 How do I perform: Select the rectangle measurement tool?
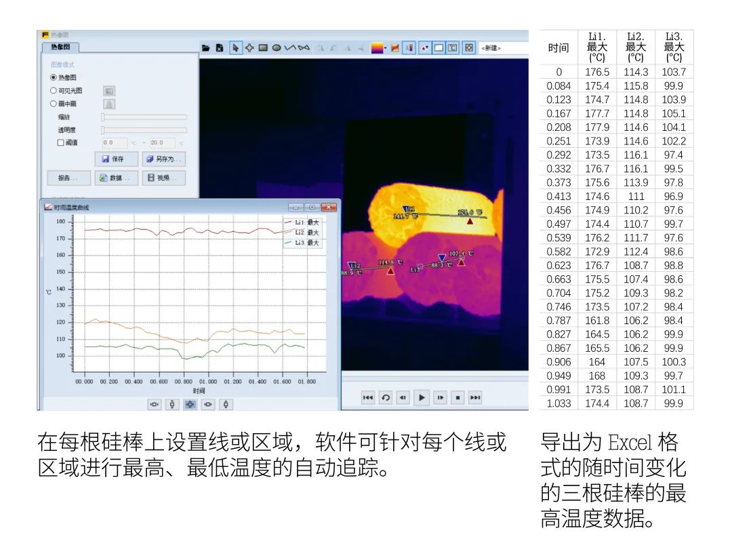[x=263, y=47]
